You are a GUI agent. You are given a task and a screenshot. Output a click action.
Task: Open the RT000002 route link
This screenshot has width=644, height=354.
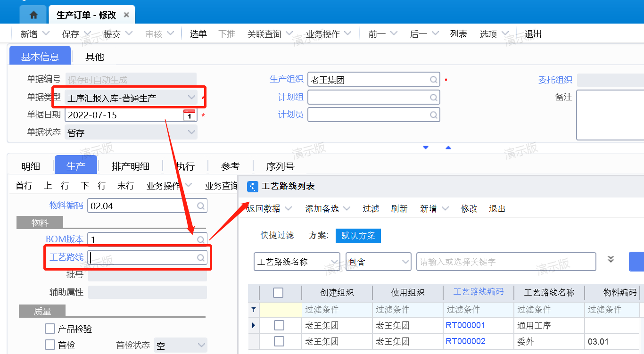(465, 341)
